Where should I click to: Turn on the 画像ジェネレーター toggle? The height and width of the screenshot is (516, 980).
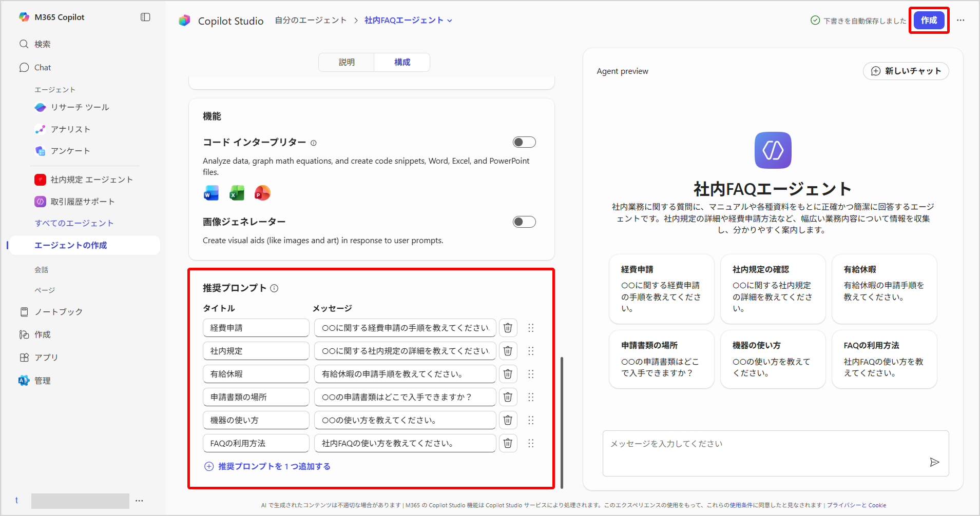click(x=524, y=222)
